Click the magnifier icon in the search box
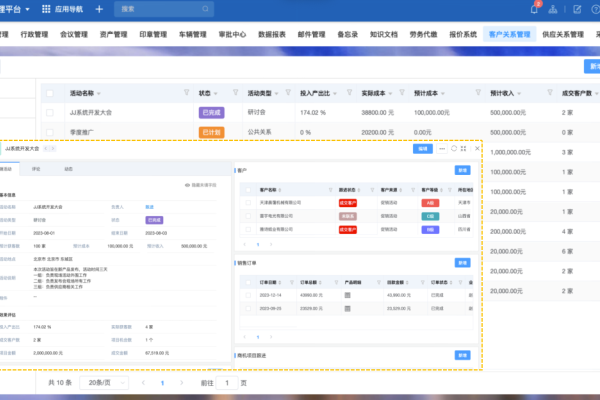Image resolution: width=600 pixels, height=400 pixels. pyautogui.click(x=205, y=9)
